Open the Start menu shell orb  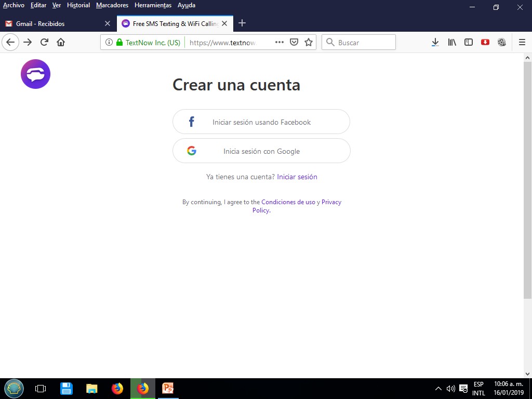pos(14,389)
